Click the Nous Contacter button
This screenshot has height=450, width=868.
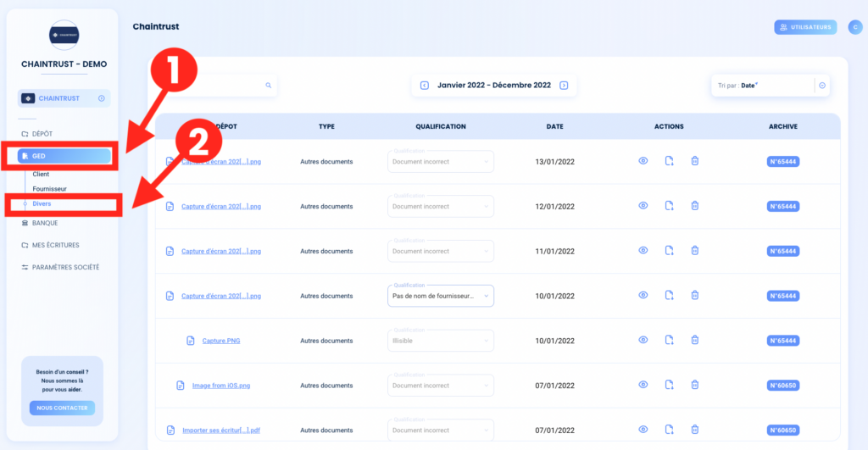62,408
